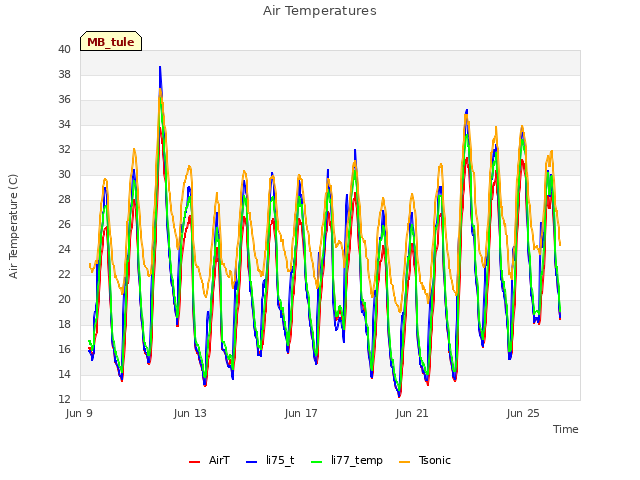Click the 36 y-axis tick label
Image resolution: width=640 pixels, height=480 pixels.
[64, 99]
